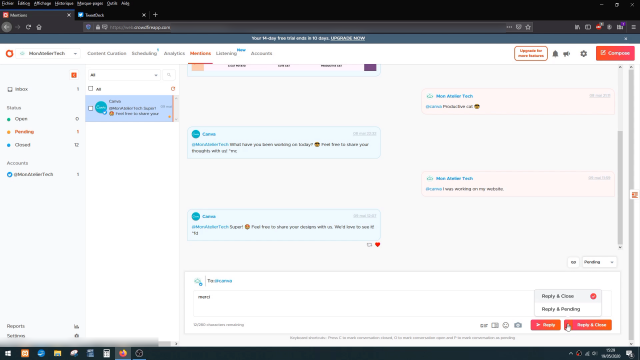640x360 pixels.
Task: Switch to the TweetDeck browser tab
Action: (x=112, y=15)
